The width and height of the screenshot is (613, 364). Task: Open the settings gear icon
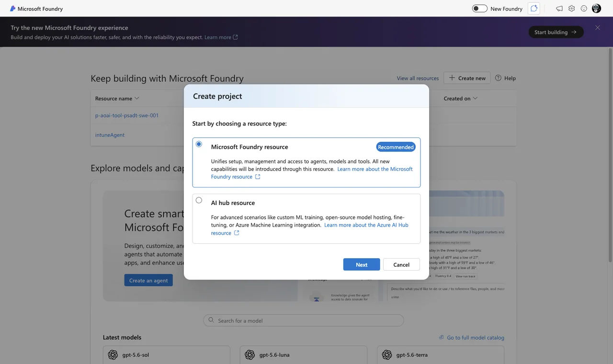[571, 9]
